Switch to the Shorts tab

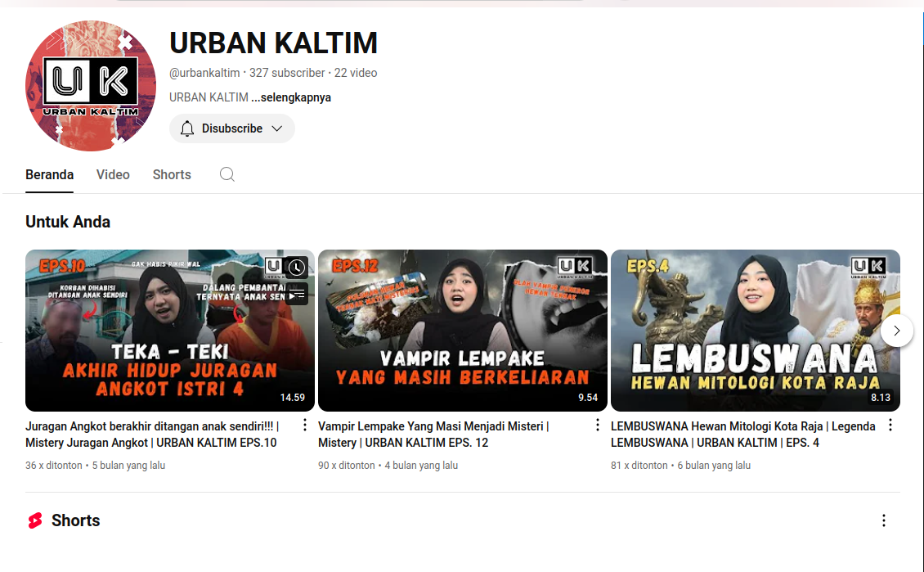click(172, 174)
